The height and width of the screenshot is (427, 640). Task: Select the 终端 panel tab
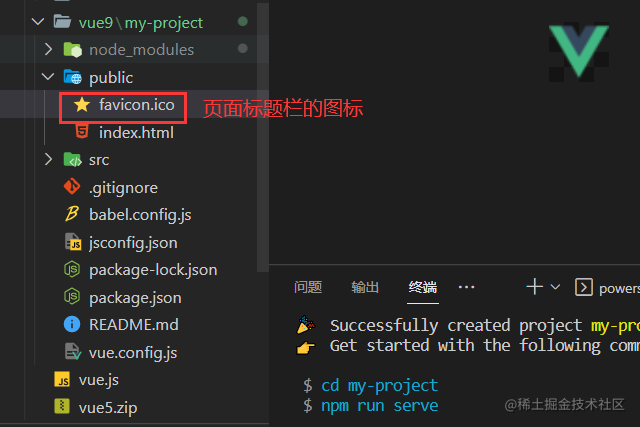(x=423, y=287)
